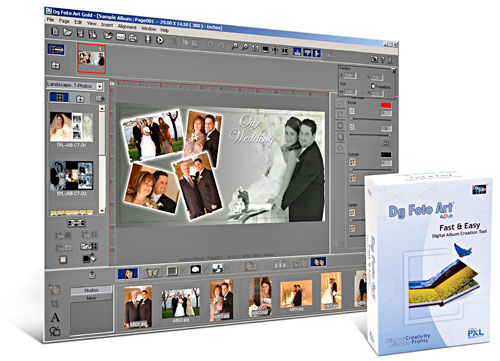The image size is (500, 361).
Task: Click the New album document icon
Action: pyautogui.click(x=55, y=32)
